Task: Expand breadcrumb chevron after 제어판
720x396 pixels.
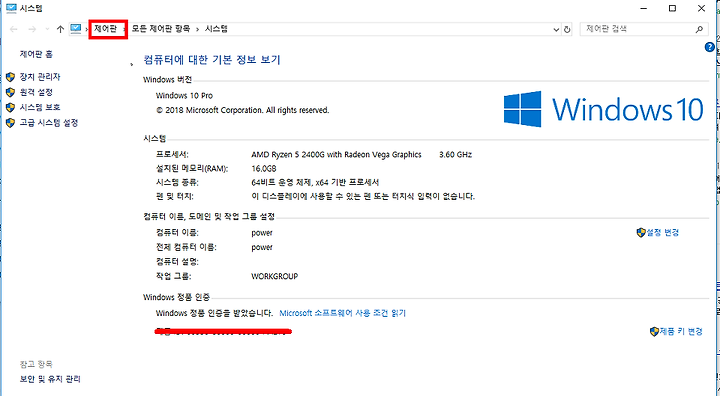Action: point(124,29)
